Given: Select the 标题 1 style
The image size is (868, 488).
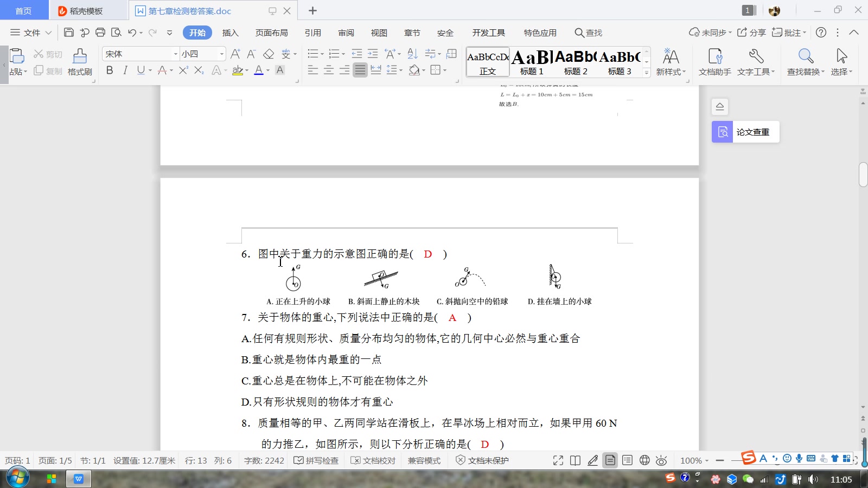Looking at the screenshot, I should pos(532,62).
